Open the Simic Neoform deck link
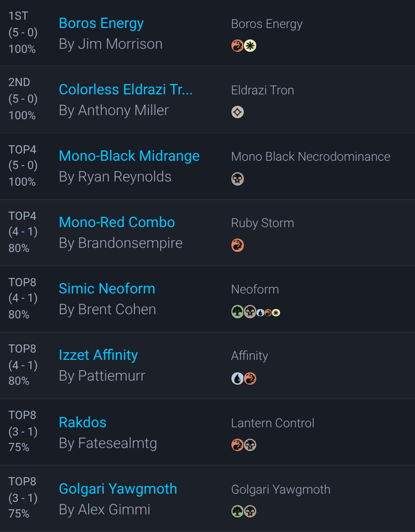Screen dimensions: 415x532 coord(107,289)
